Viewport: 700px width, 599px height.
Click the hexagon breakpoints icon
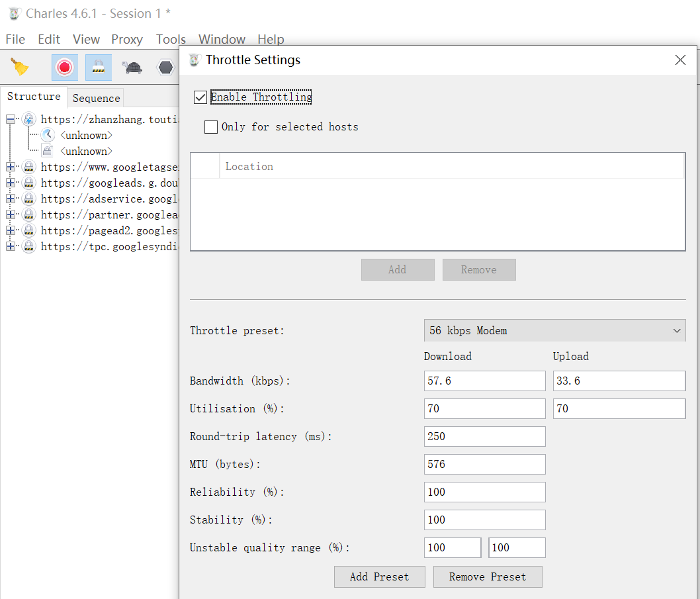coord(165,68)
